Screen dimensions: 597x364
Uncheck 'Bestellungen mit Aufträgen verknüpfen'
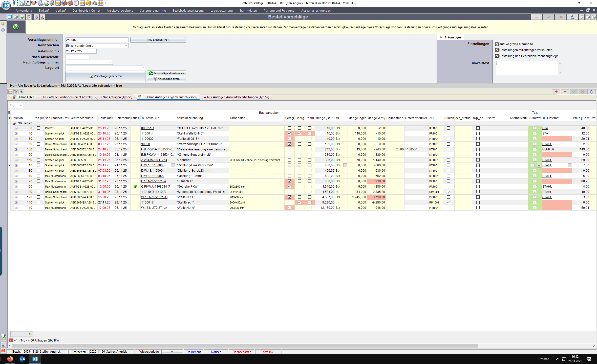pyautogui.click(x=497, y=50)
